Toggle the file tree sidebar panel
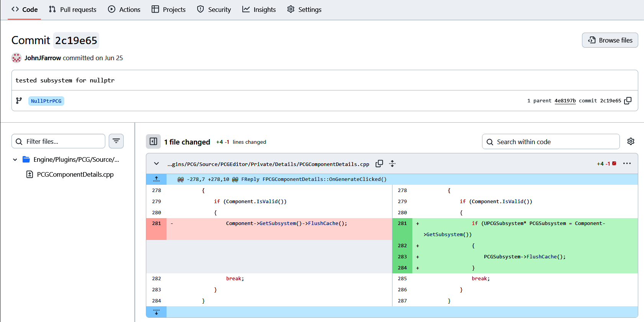 (153, 141)
